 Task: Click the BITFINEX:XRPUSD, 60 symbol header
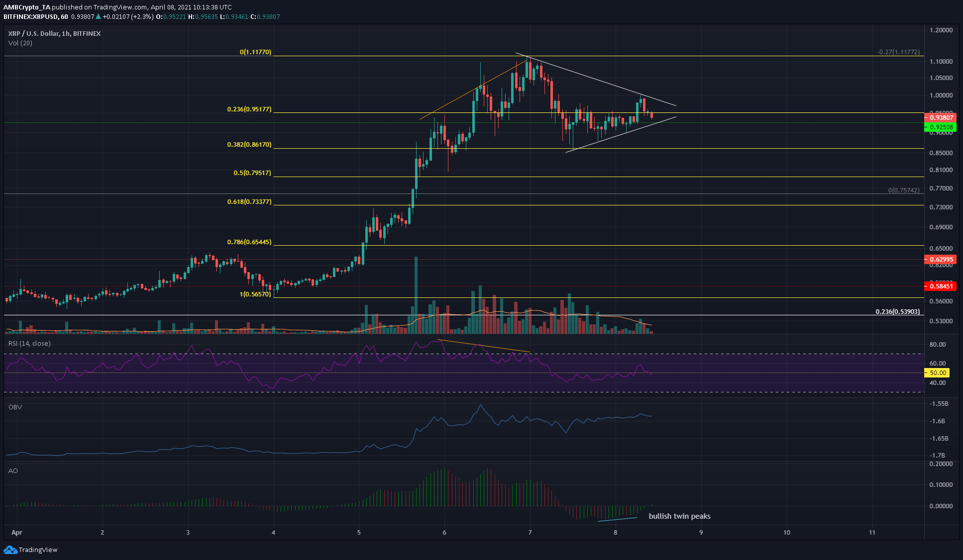(x=36, y=16)
